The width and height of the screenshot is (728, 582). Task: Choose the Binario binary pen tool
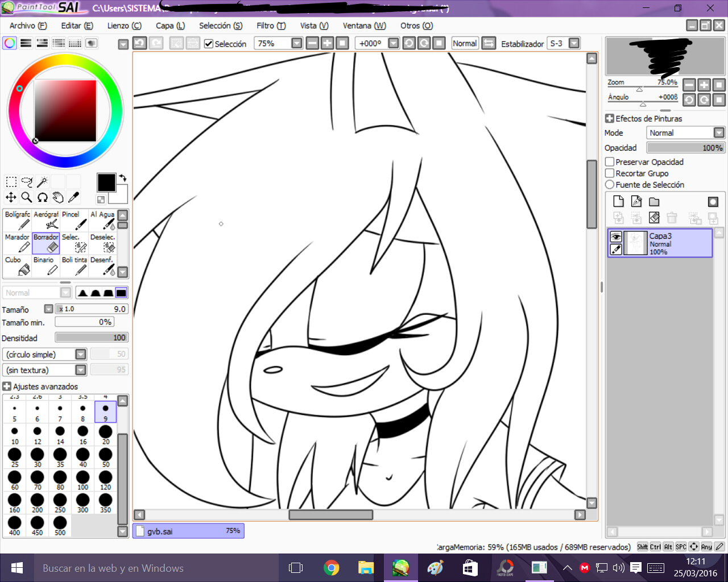click(46, 266)
